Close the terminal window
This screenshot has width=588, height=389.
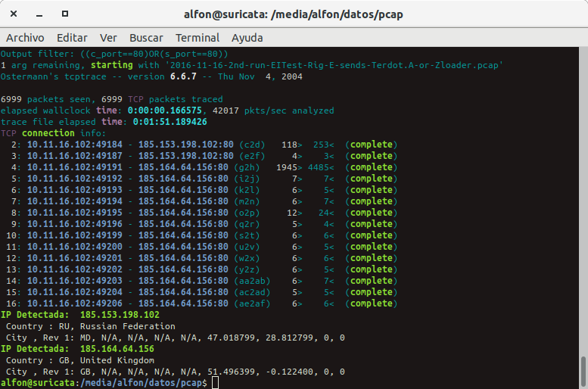point(14,14)
